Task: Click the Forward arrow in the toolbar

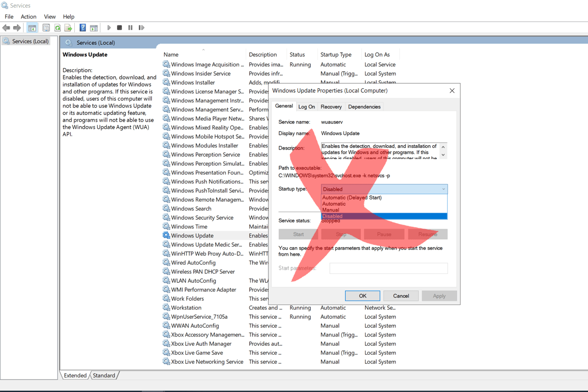Action: tap(17, 28)
